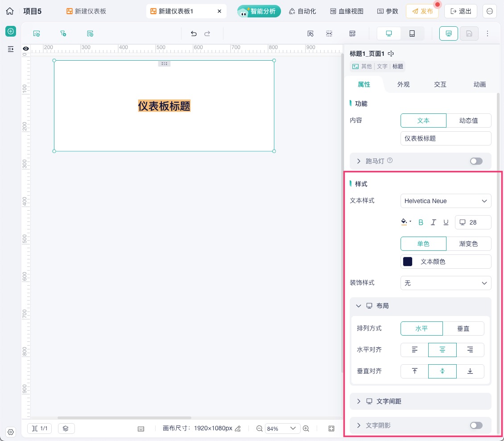Open the Helvetica Neue font dropdown
This screenshot has height=441, width=504.
tap(446, 201)
